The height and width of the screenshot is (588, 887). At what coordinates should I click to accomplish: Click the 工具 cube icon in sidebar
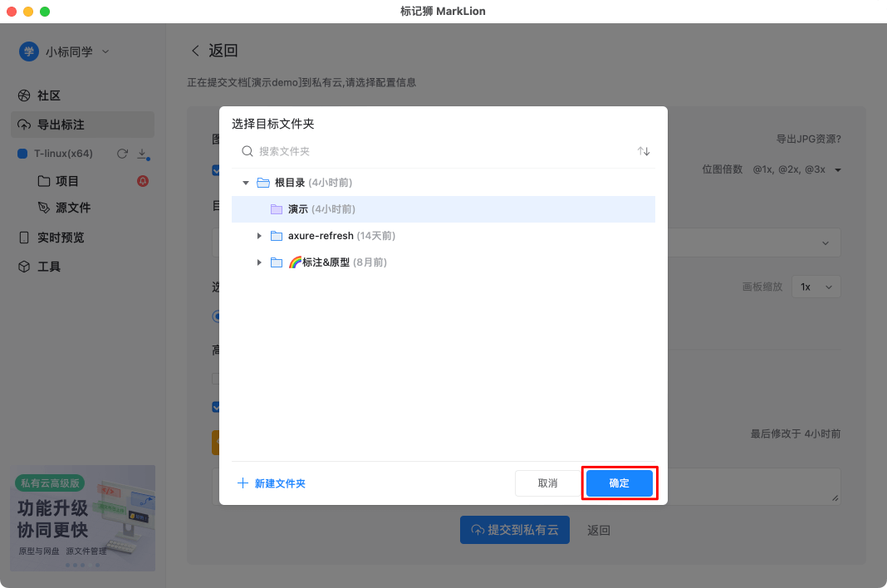point(24,267)
